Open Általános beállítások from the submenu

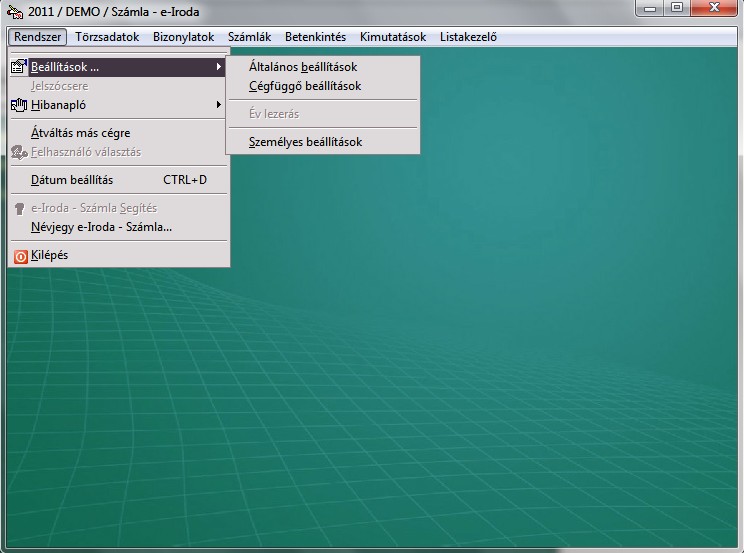(x=302, y=67)
